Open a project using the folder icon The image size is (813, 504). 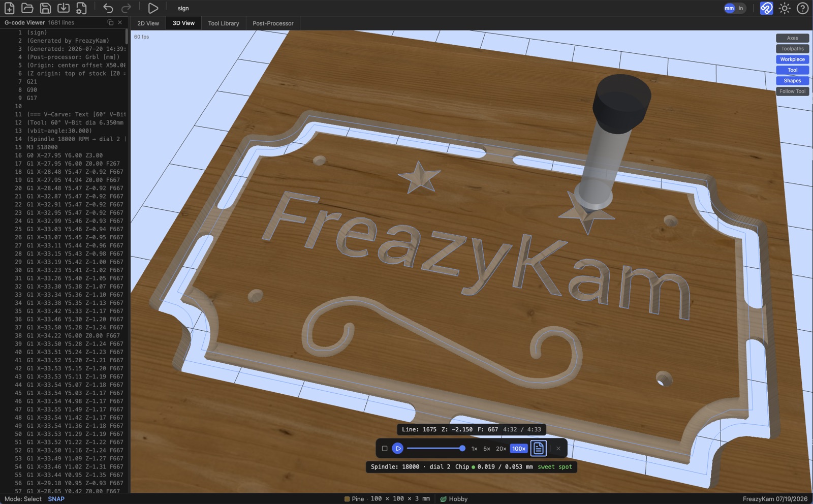coord(27,8)
